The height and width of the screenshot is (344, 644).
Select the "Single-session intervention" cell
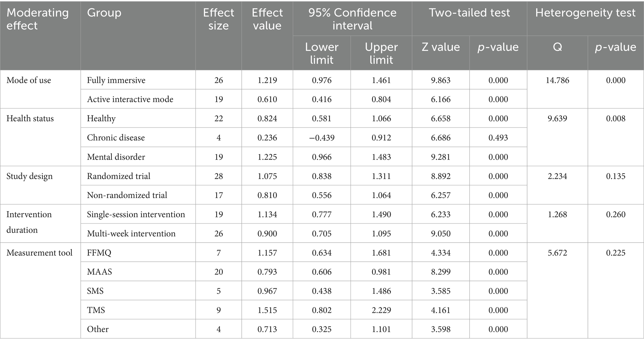click(x=136, y=214)
